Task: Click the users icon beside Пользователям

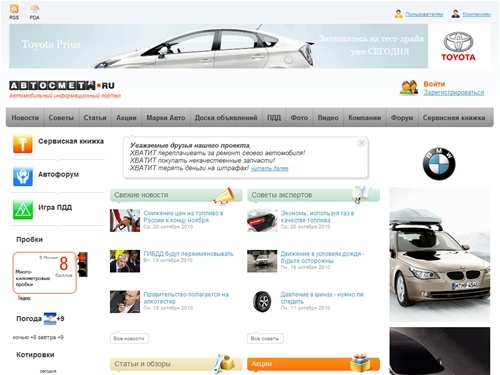Action: pos(398,14)
